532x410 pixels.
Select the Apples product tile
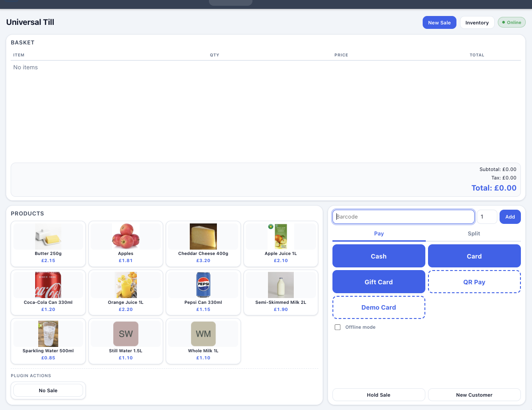(x=125, y=244)
